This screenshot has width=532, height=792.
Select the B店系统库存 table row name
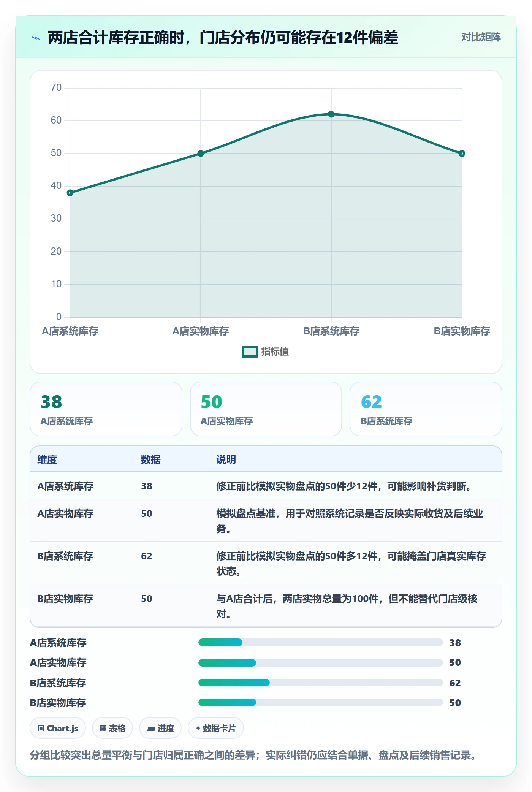(x=65, y=556)
